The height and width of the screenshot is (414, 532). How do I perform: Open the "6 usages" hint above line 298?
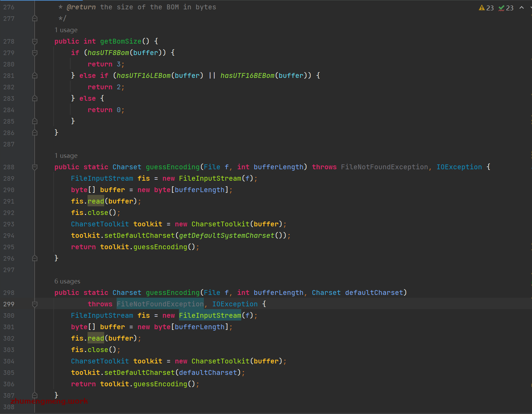pyautogui.click(x=67, y=281)
